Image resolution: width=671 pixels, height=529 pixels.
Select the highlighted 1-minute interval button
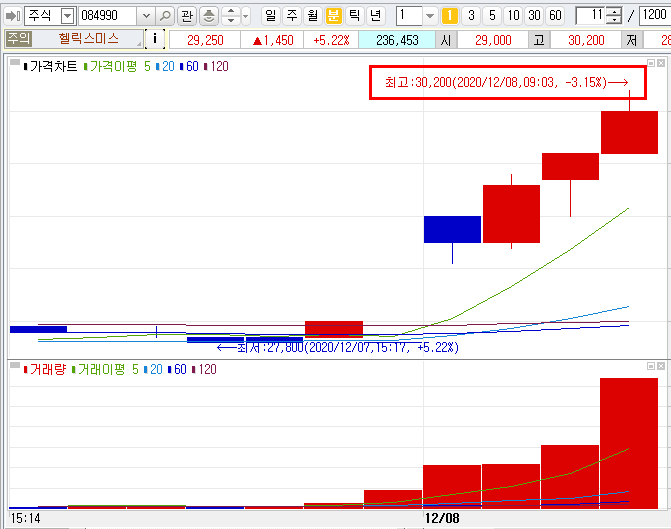449,16
